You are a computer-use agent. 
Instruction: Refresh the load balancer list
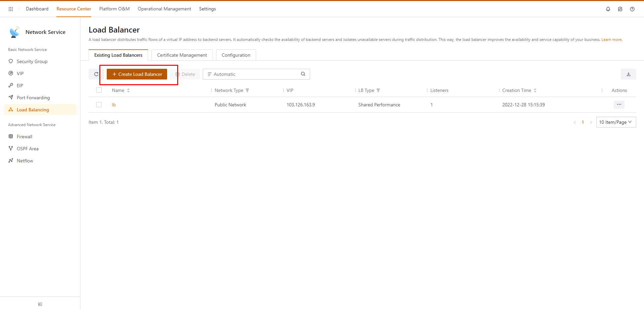96,74
